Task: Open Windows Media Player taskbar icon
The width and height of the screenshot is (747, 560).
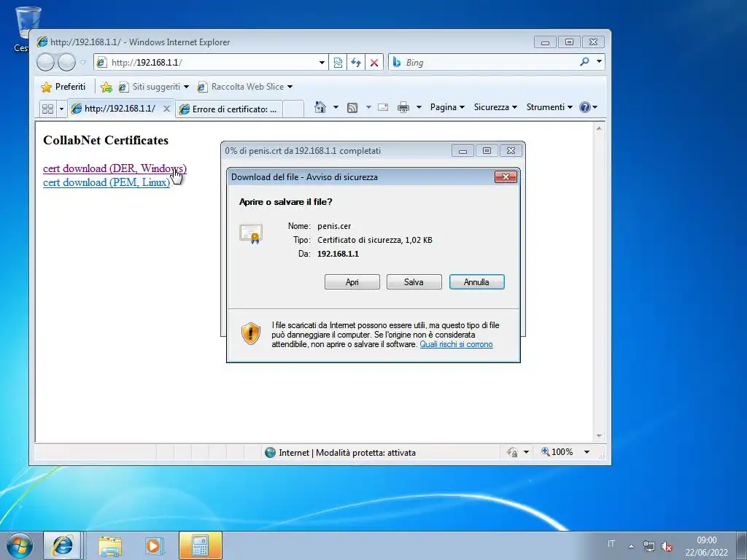Action: pyautogui.click(x=154, y=545)
